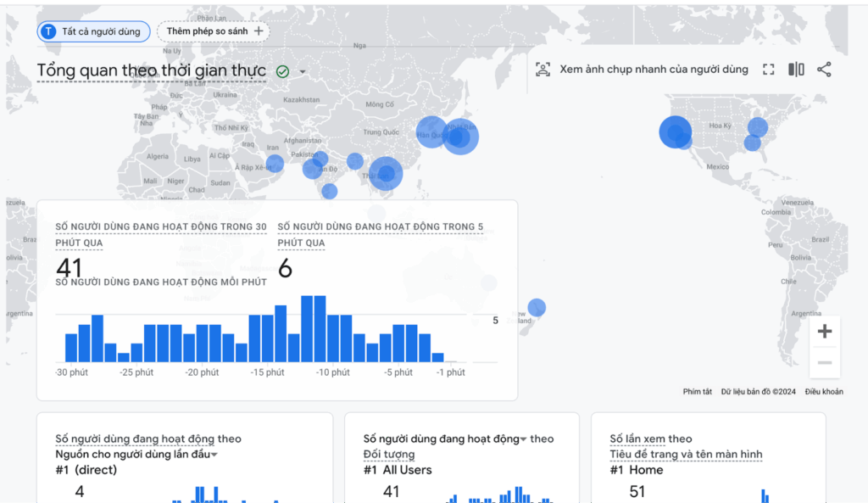Screen dimensions: 868x503
Task: Click the large user bubble over the USA west coast
Action: tap(675, 132)
